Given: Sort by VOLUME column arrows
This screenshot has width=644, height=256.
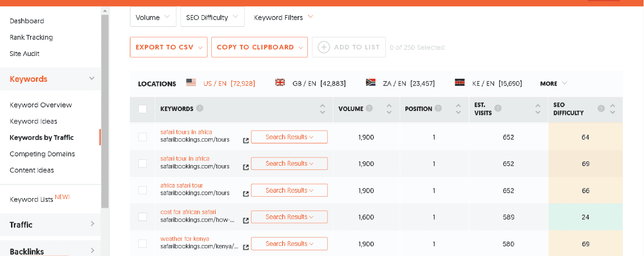Looking at the screenshot, I should [389, 109].
